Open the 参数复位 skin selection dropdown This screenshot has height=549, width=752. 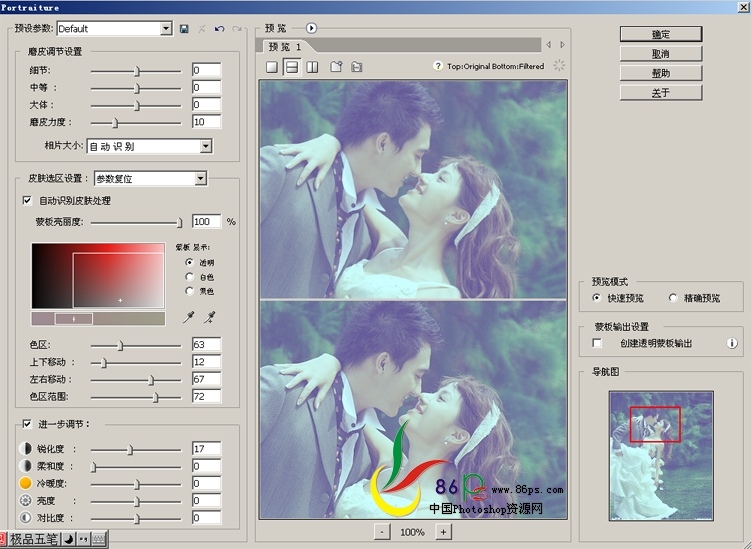coord(200,178)
